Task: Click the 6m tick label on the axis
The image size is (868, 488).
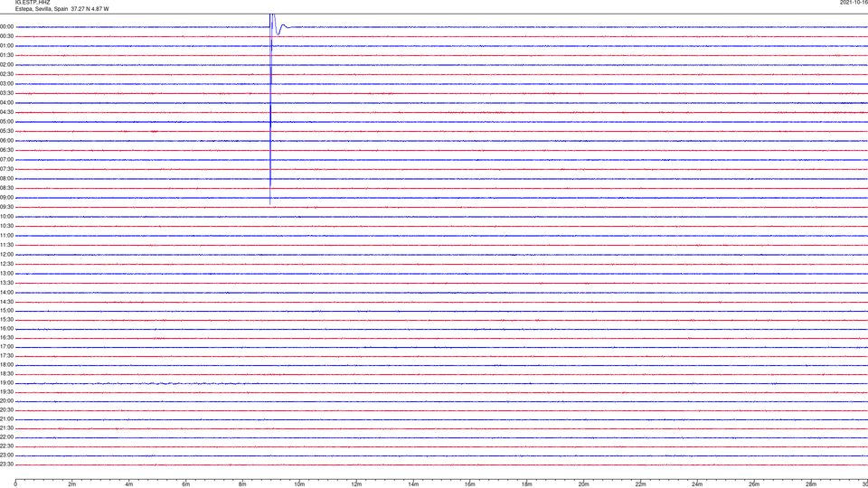Action: coord(186,484)
